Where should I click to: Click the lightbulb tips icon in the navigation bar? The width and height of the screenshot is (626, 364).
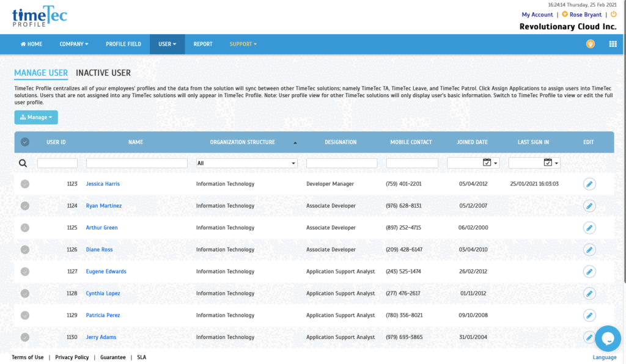(590, 43)
